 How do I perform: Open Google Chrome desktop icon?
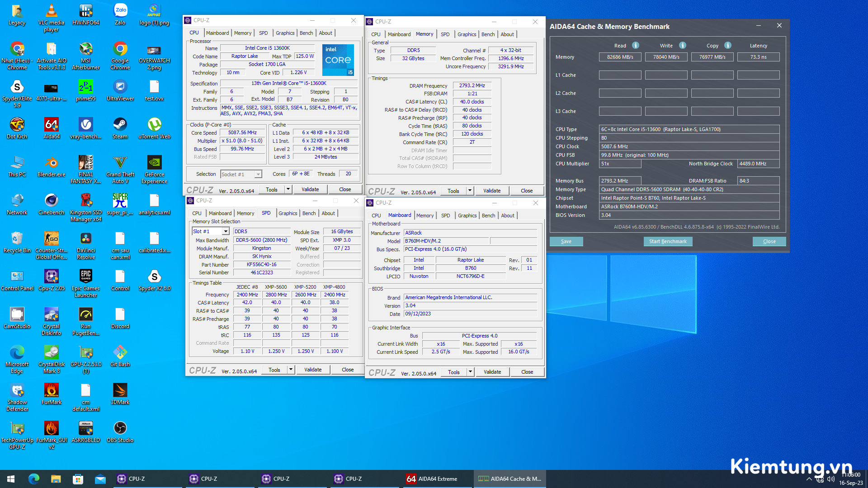120,56
